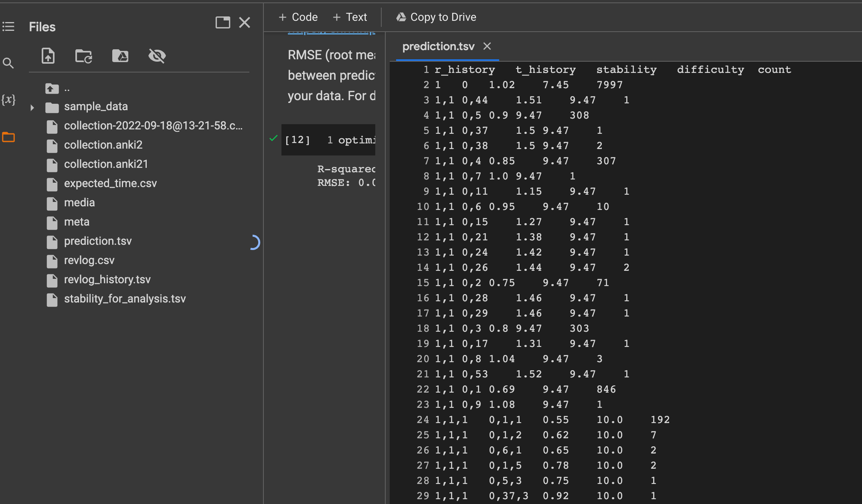Open stability_for_analysis.tsv in the file list

(125, 299)
